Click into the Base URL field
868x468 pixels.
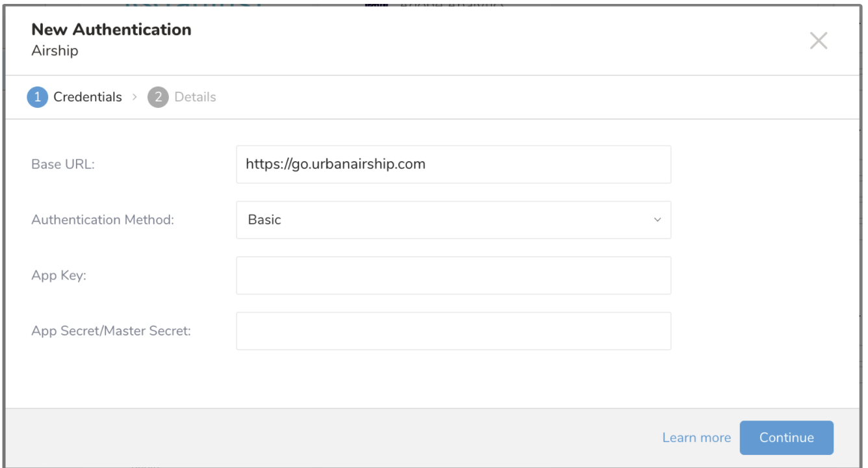453,164
